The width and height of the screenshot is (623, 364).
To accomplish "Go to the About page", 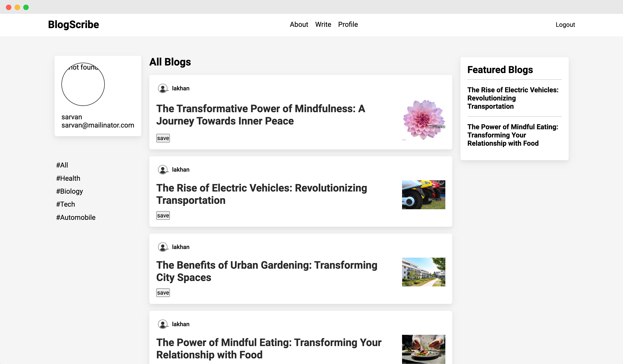I will (299, 24).
